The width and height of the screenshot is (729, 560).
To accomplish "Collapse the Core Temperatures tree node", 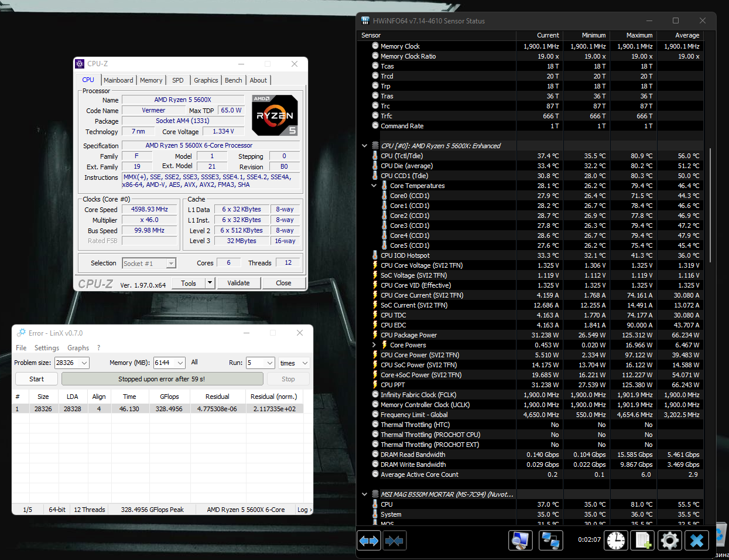I will [x=374, y=186].
